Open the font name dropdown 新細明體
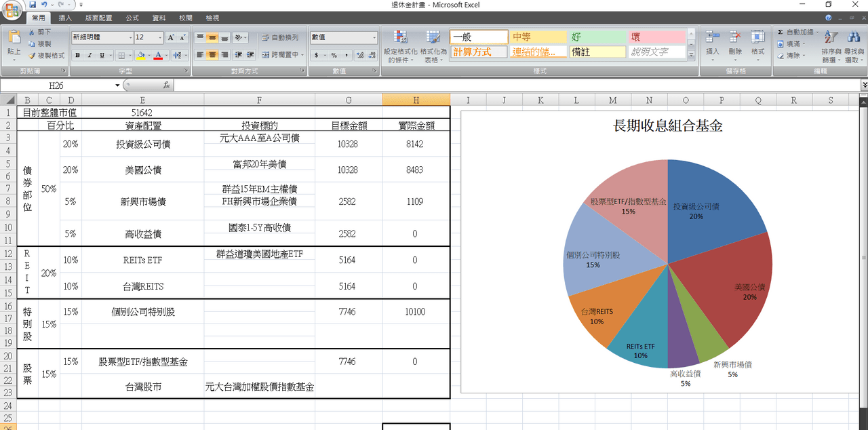 click(130, 38)
